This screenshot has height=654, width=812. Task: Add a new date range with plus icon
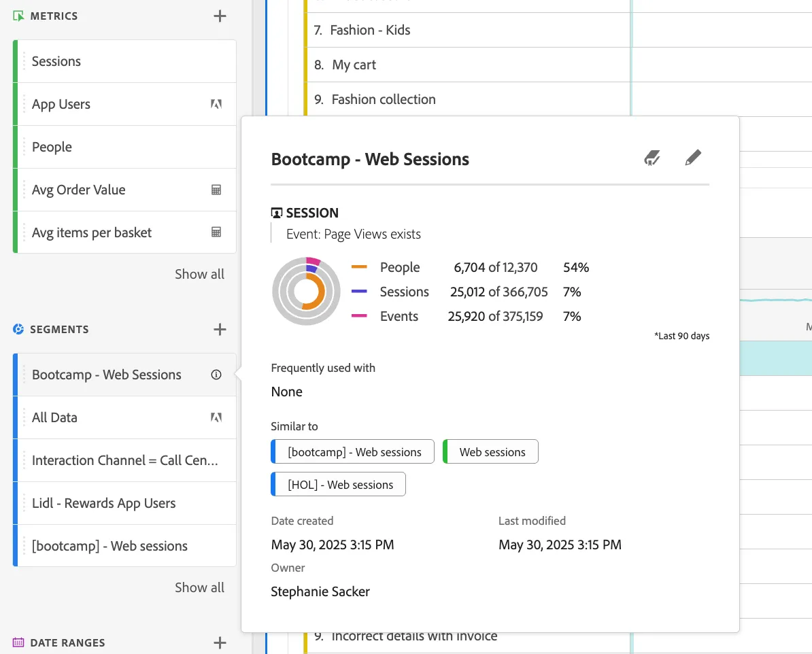click(220, 642)
